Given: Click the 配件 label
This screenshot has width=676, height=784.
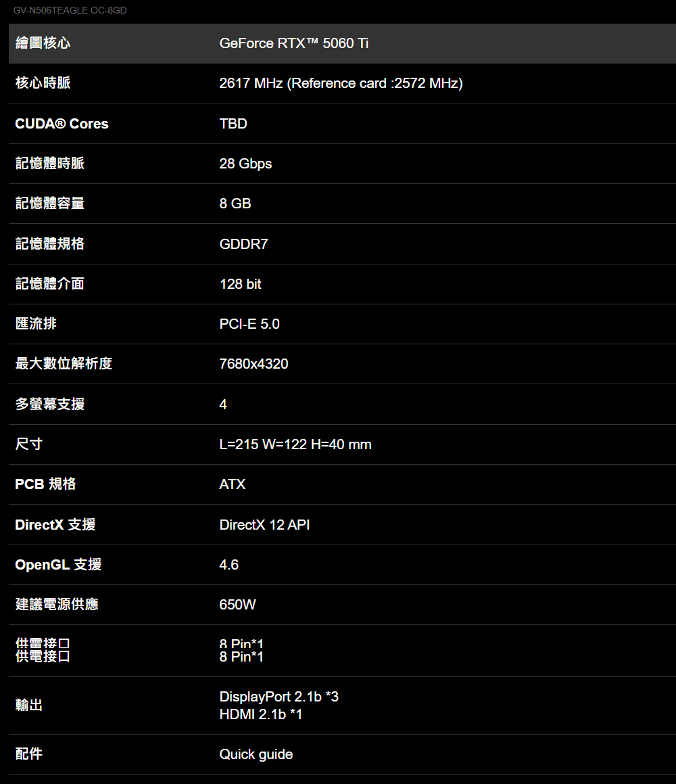Looking at the screenshot, I should (x=29, y=754).
